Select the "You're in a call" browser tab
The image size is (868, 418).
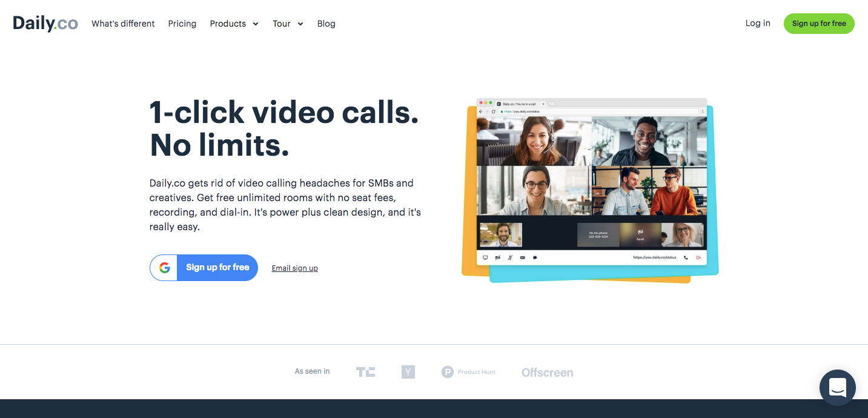tap(520, 104)
